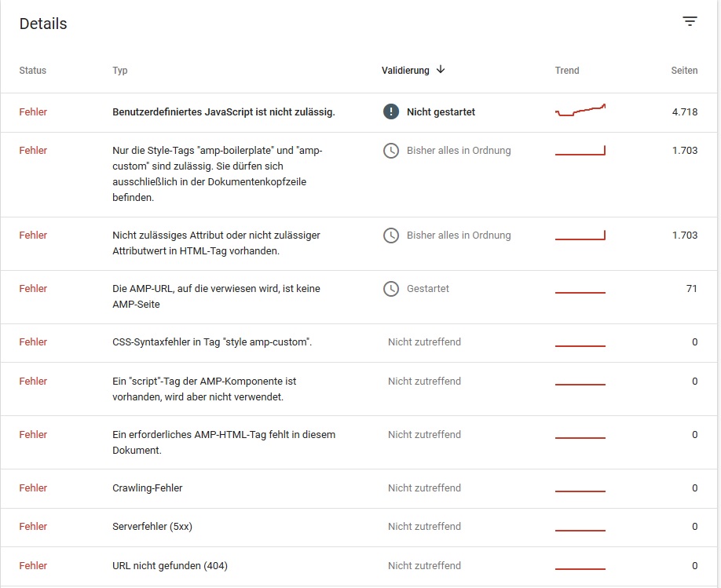The height and width of the screenshot is (588, 721).
Task: Open the 'Crawling-Fehler' row
Action: [148, 488]
